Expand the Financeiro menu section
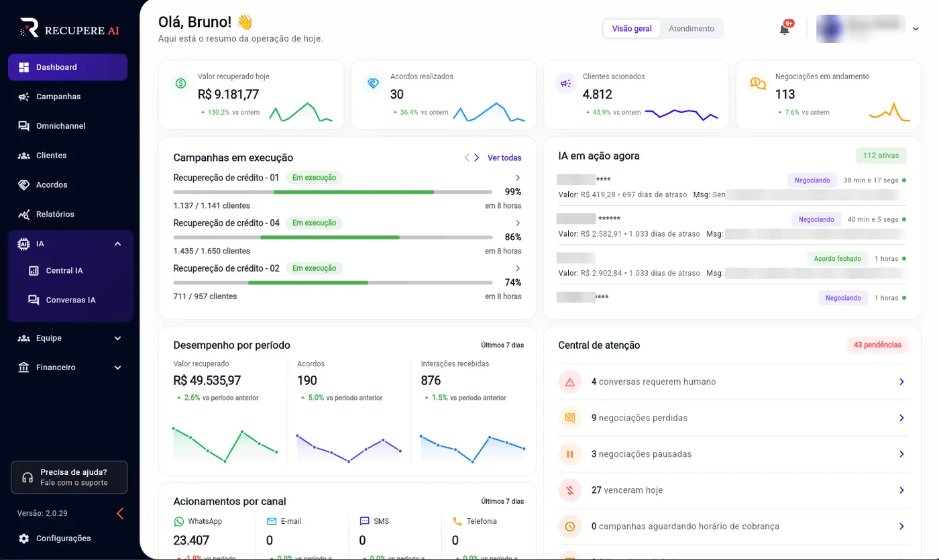The image size is (939, 560). point(118,368)
